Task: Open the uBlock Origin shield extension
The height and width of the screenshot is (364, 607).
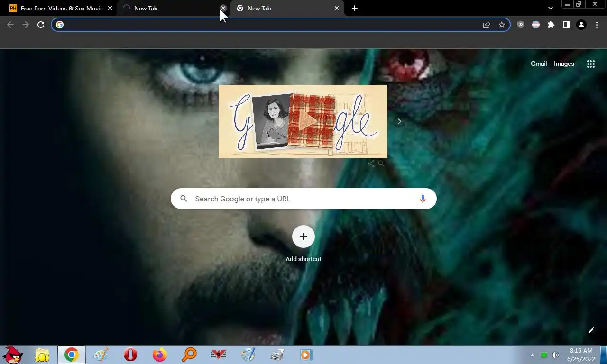Action: (x=521, y=25)
